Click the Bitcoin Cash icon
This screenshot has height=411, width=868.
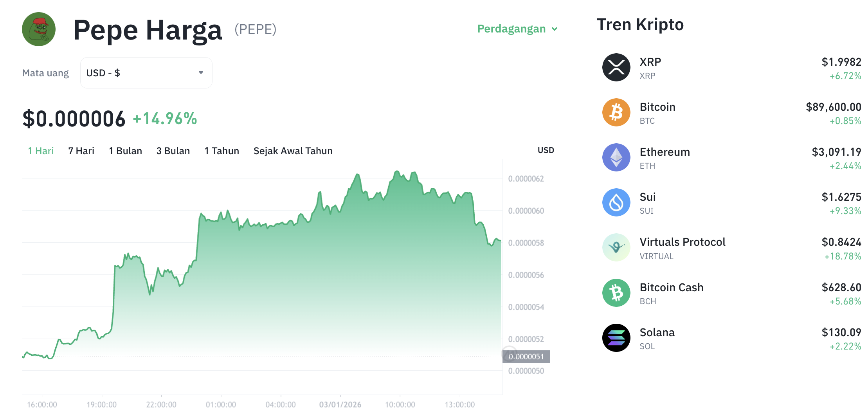pos(616,292)
